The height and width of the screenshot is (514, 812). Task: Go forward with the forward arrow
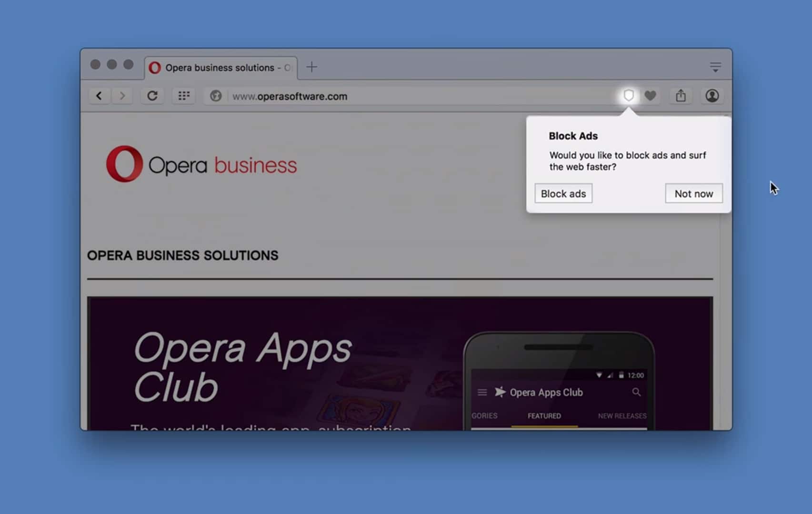click(122, 96)
